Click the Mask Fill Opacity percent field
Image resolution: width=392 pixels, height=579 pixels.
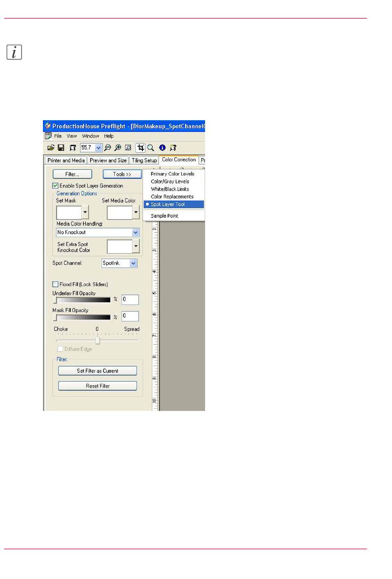point(130,316)
